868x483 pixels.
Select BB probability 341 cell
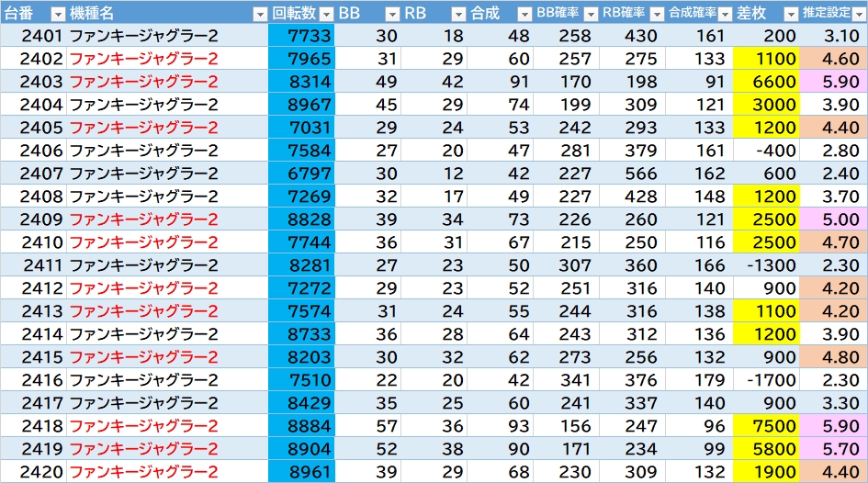click(x=567, y=379)
